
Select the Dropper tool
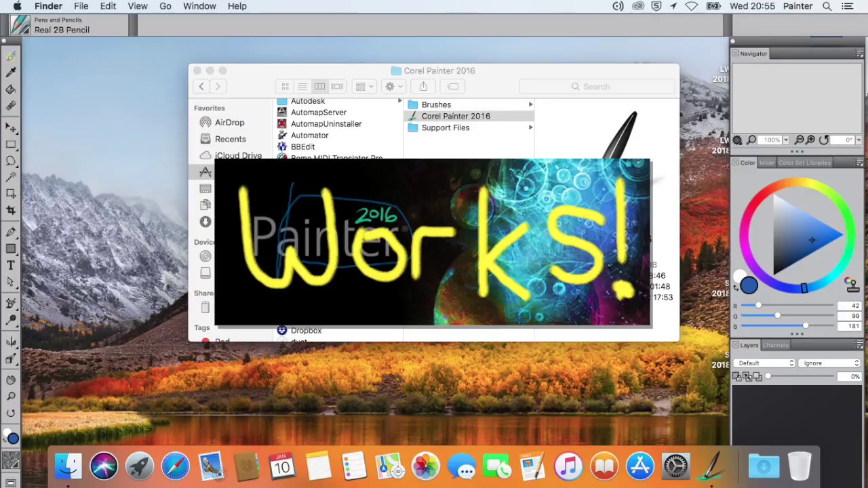click(x=11, y=73)
